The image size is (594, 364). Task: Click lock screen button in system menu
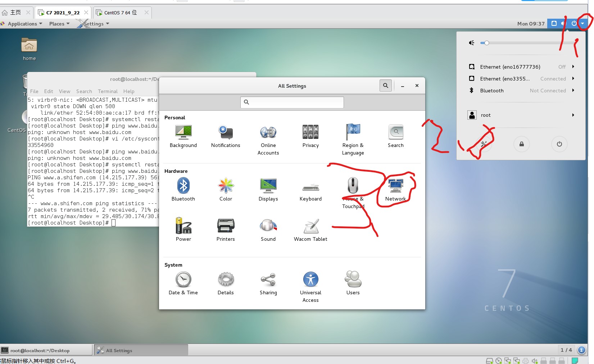(521, 144)
